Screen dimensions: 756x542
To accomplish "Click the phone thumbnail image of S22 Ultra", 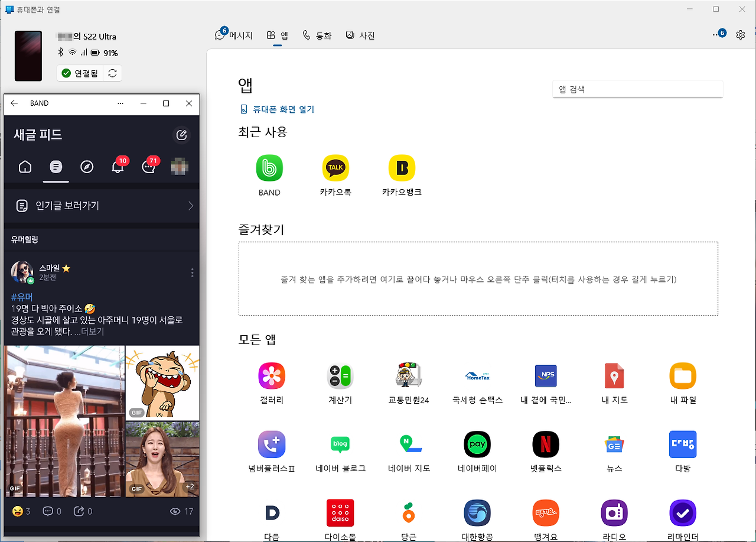I will (x=28, y=56).
